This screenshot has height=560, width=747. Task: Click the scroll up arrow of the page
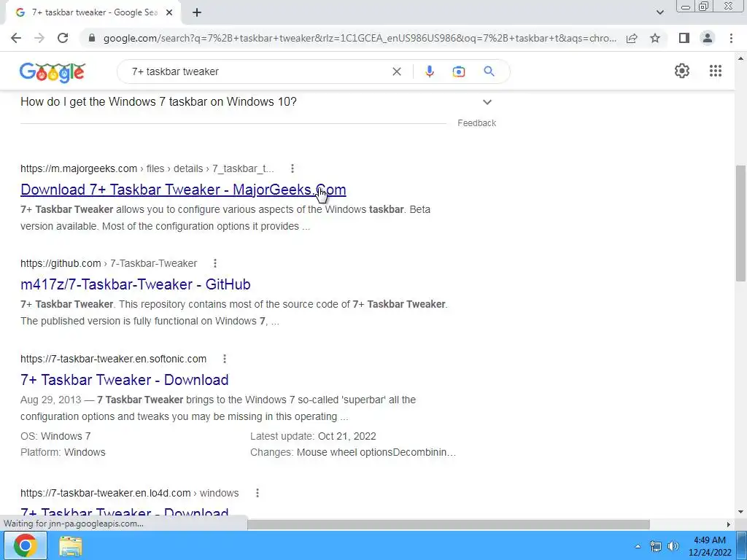coord(740,58)
